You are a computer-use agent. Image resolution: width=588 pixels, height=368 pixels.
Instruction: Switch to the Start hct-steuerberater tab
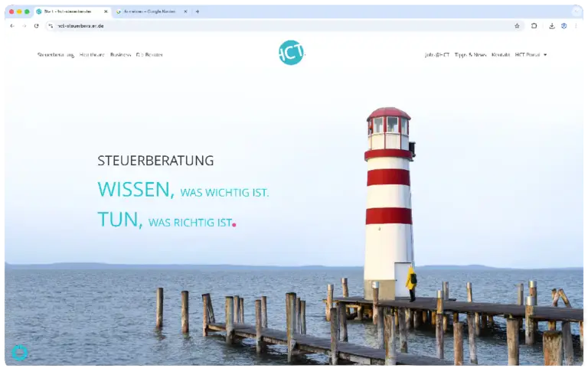(73, 11)
